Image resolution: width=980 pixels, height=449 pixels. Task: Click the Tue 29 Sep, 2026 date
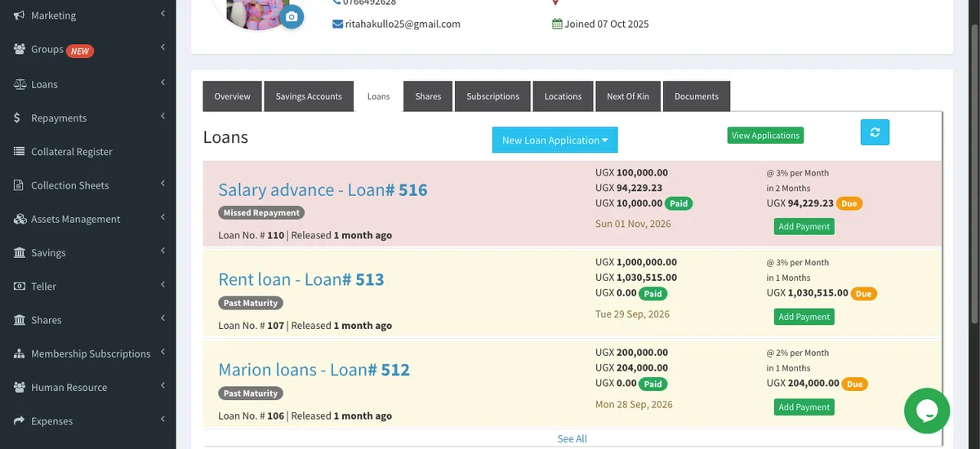click(x=632, y=314)
